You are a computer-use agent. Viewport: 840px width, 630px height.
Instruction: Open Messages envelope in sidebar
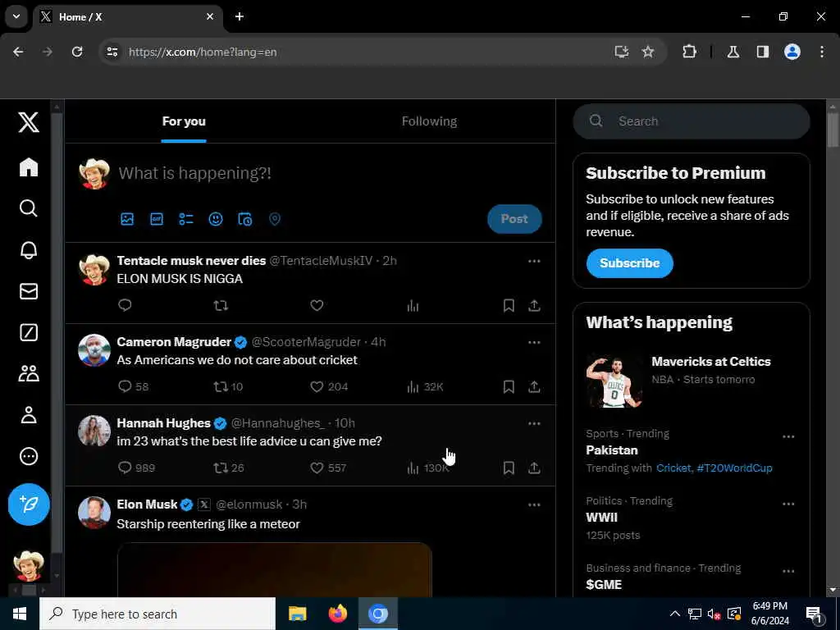(x=29, y=291)
